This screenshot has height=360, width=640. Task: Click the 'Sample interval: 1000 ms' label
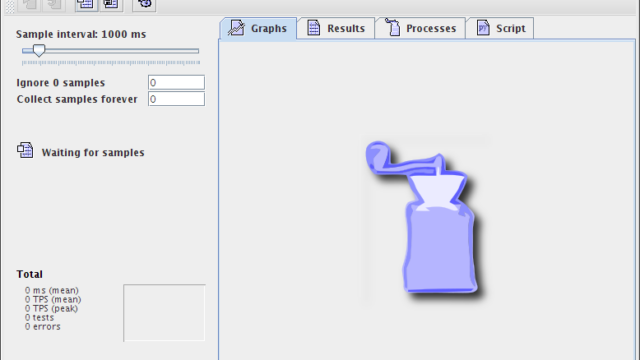(x=81, y=34)
